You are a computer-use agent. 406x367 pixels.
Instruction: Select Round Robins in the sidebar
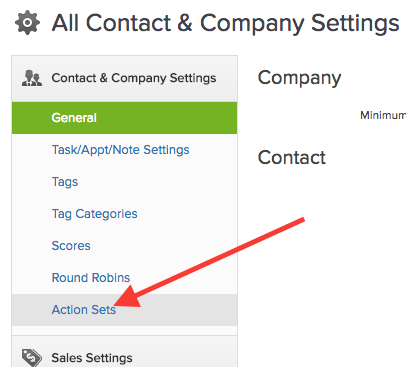coord(91,278)
